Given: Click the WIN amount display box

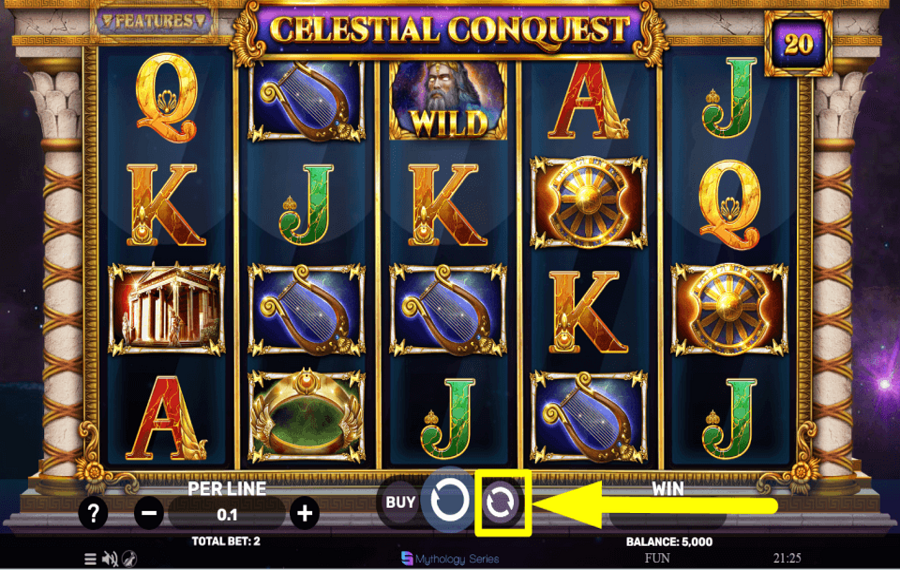Looking at the screenshot, I should 668,514.
